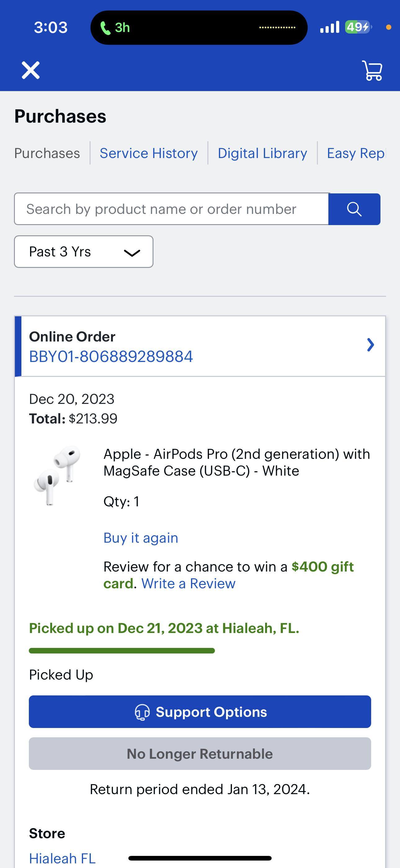Tap the Write a Review link
Viewport: 400px width, 868px height.
[188, 584]
